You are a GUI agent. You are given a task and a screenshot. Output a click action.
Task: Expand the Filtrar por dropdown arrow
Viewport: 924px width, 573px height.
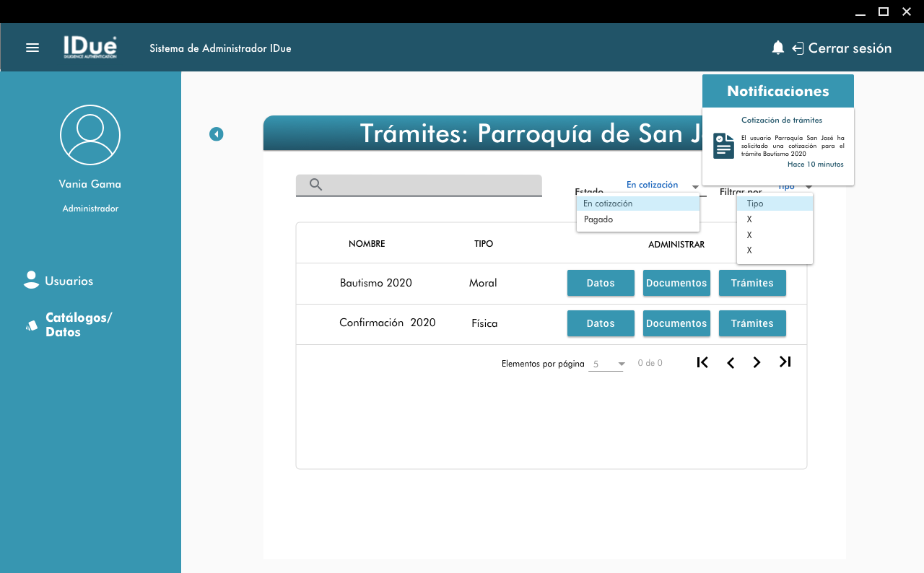808,187
